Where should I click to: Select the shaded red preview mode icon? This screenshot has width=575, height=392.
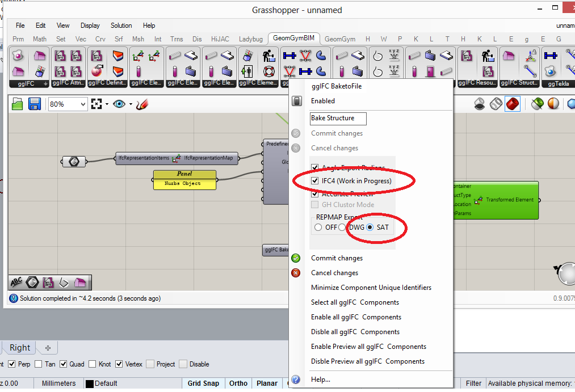click(513, 104)
